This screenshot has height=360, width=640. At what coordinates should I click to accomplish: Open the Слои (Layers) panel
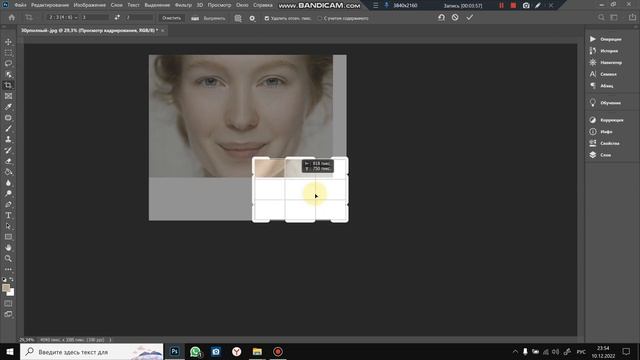coord(600,155)
